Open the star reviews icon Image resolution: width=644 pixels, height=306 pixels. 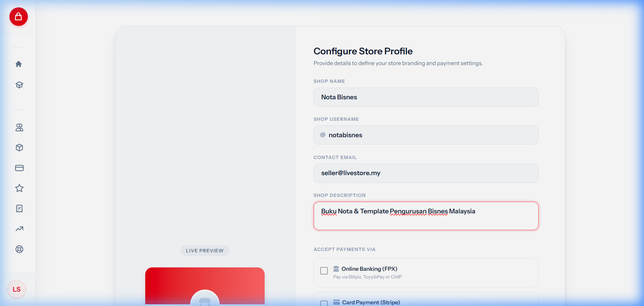point(19,188)
